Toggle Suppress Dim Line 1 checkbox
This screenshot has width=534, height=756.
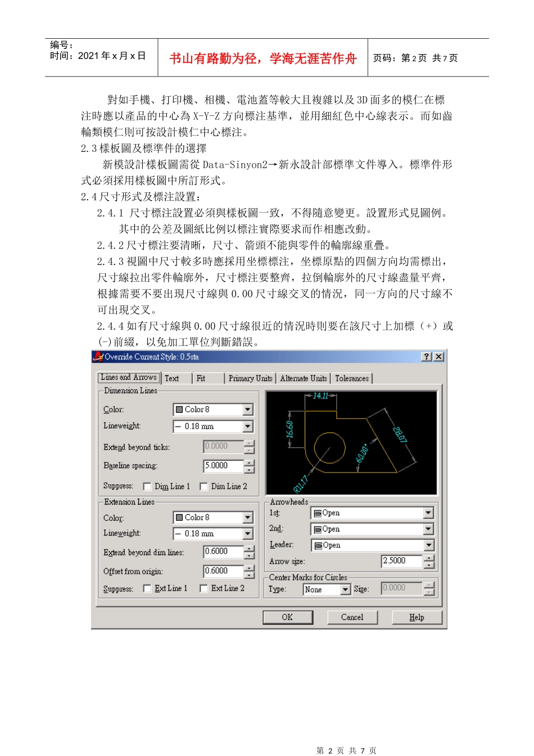(147, 487)
